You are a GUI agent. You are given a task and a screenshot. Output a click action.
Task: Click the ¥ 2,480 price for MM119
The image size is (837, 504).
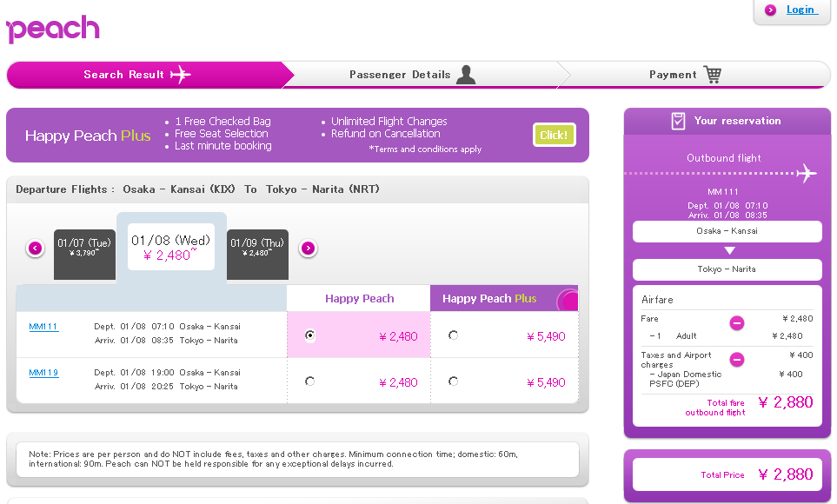click(398, 382)
